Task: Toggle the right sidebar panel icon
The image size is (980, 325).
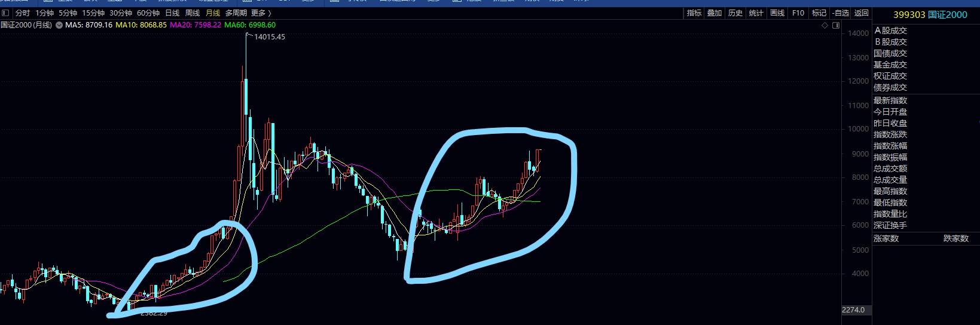Action: (836, 25)
